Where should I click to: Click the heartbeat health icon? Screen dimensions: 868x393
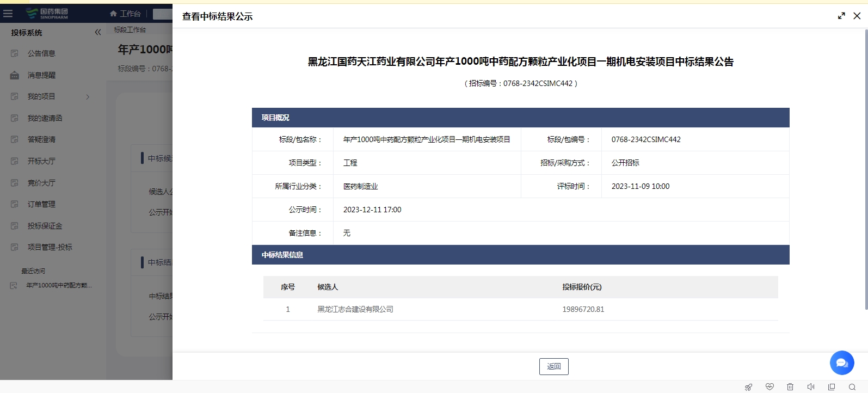[x=769, y=386]
